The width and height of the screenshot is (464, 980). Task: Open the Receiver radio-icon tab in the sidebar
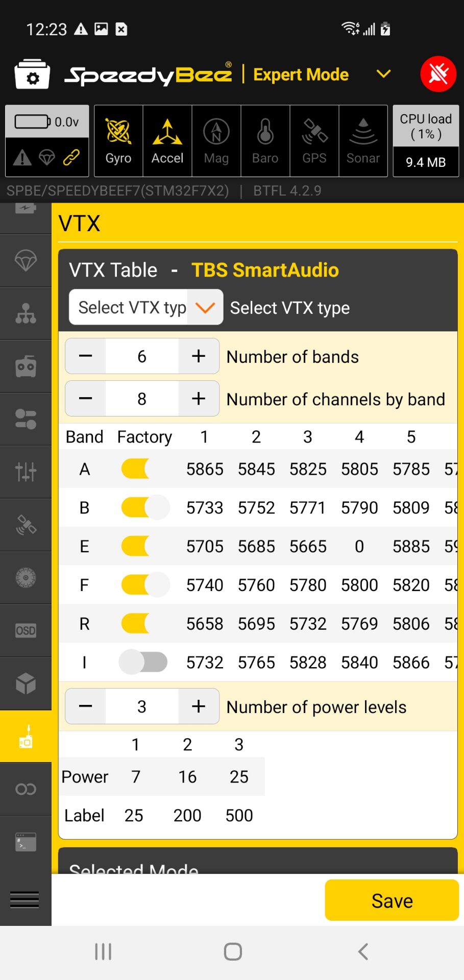26,366
